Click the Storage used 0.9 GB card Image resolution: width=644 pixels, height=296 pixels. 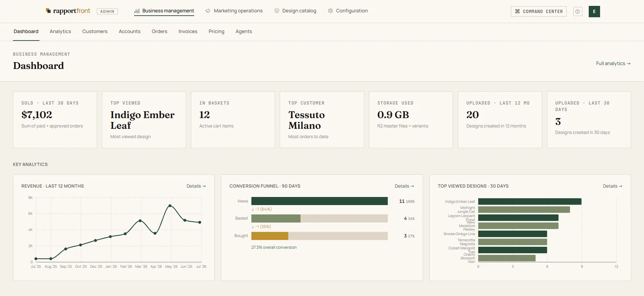click(x=411, y=120)
